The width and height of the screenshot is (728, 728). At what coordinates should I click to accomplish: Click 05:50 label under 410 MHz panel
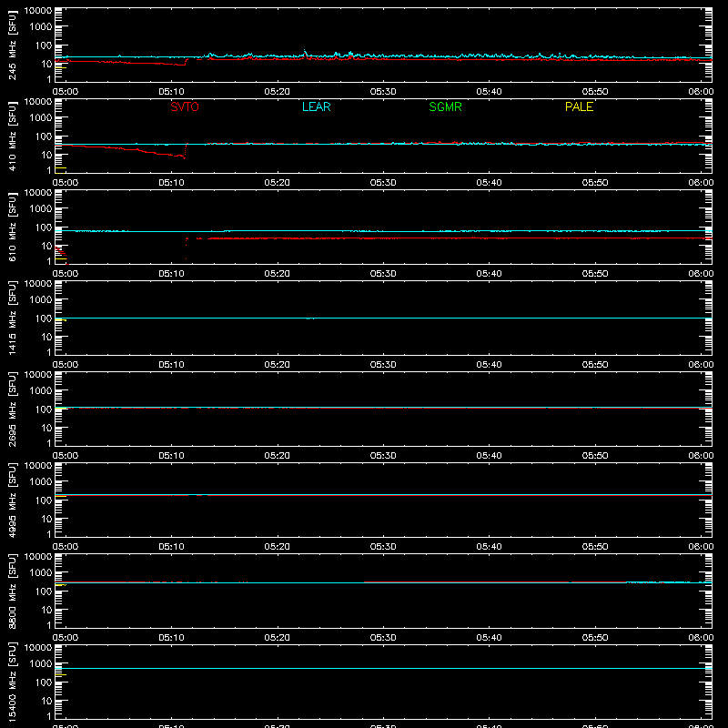[x=595, y=183]
